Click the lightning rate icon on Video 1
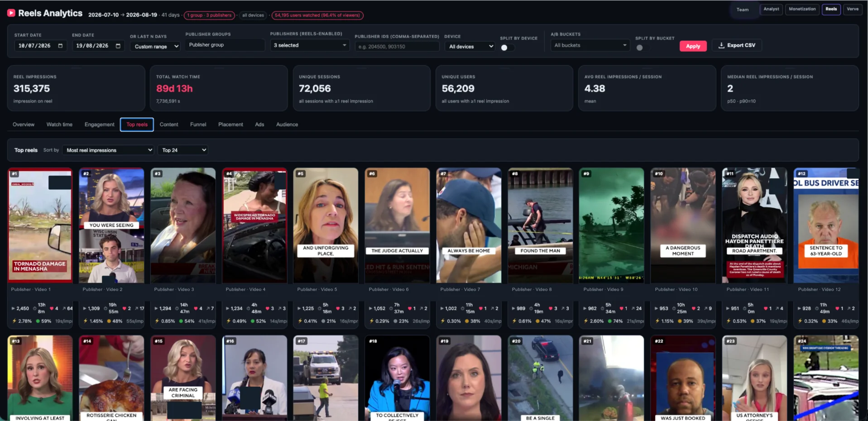Viewport: 868px width, 421px height. (x=14, y=321)
